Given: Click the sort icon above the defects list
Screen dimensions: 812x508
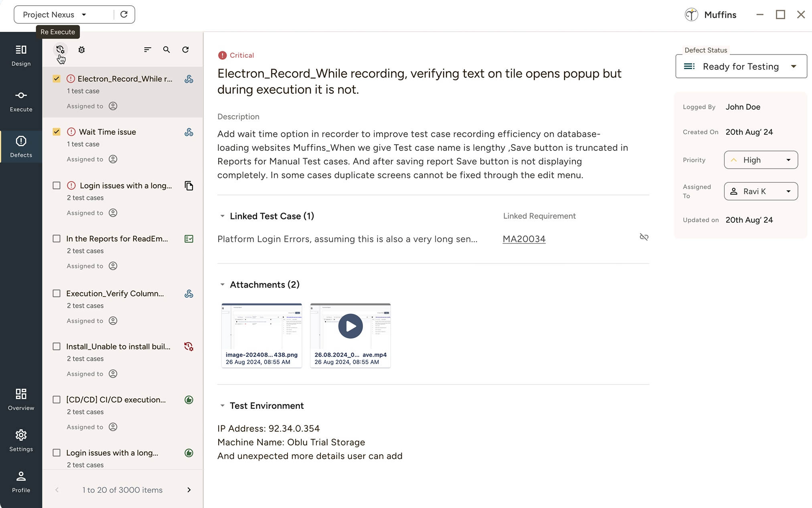Looking at the screenshot, I should pyautogui.click(x=148, y=49).
